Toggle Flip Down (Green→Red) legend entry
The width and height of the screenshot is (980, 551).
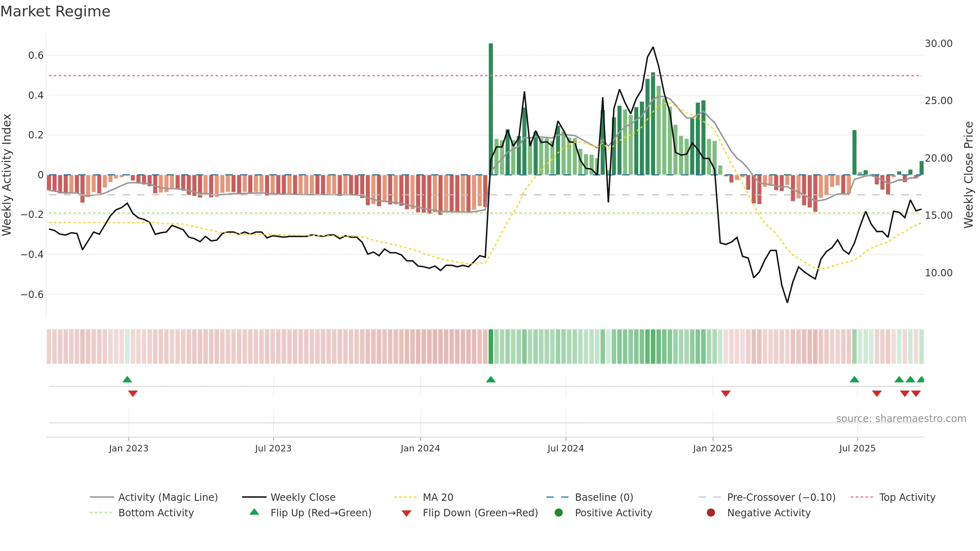click(x=470, y=513)
